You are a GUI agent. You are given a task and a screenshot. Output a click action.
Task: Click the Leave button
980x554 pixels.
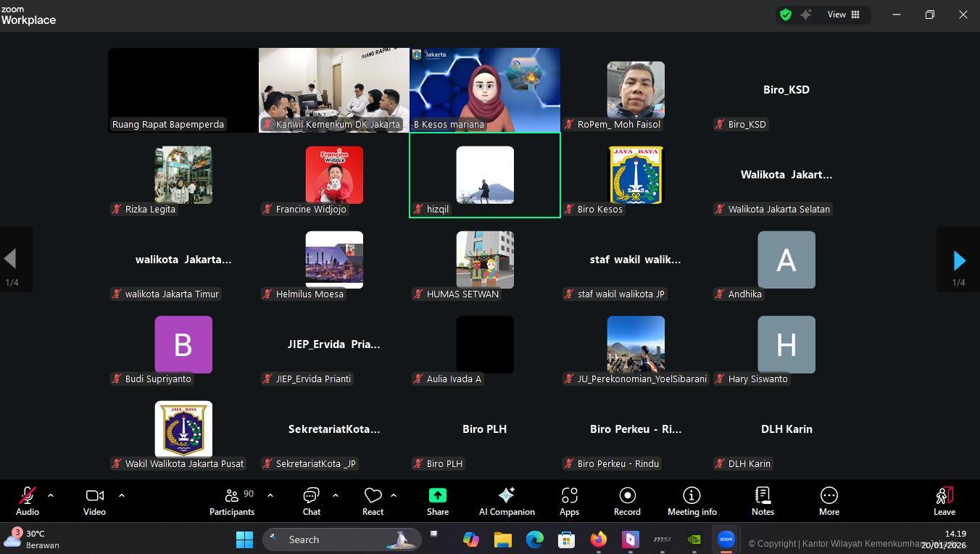[x=944, y=500]
